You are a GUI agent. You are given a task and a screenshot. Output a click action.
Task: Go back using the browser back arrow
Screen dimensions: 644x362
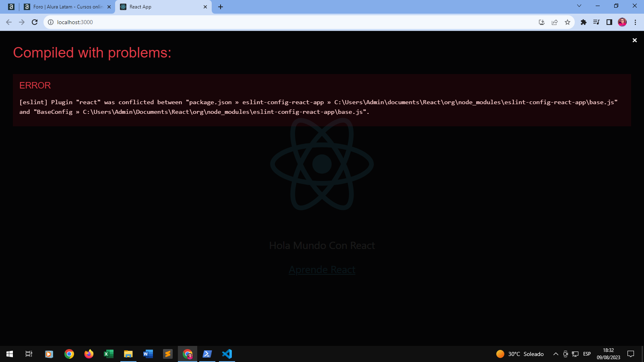9,22
